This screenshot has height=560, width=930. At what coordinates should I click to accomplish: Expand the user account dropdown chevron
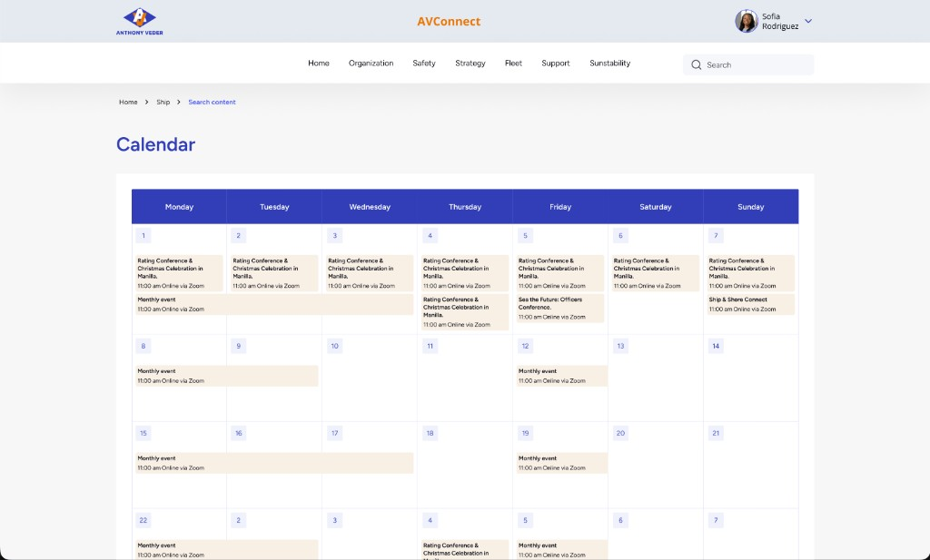(807, 22)
